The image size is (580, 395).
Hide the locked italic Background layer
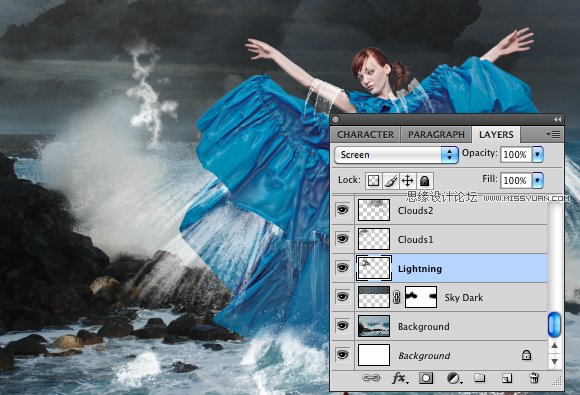[x=343, y=355]
